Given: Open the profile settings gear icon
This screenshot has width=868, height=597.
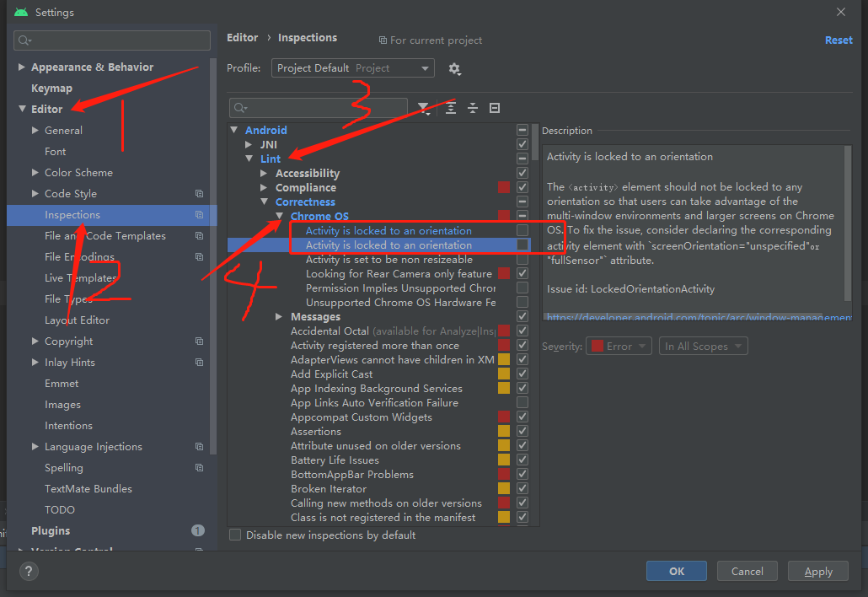Looking at the screenshot, I should [455, 68].
